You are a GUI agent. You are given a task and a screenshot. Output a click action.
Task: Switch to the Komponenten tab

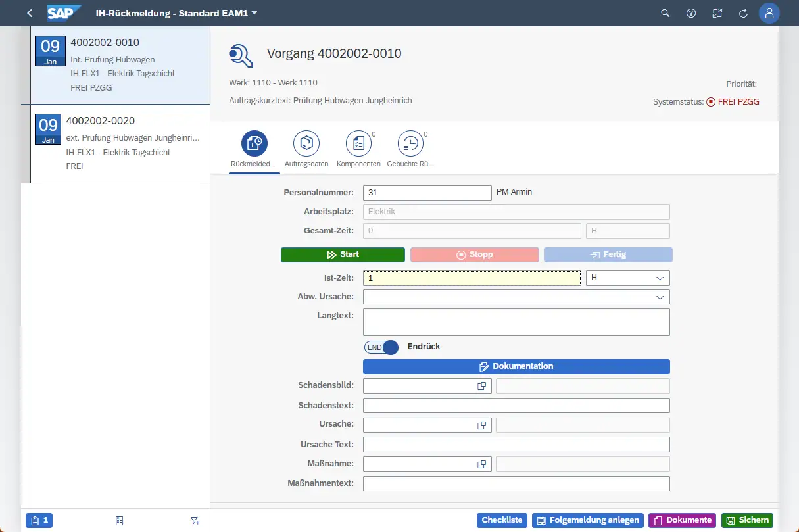click(x=358, y=143)
